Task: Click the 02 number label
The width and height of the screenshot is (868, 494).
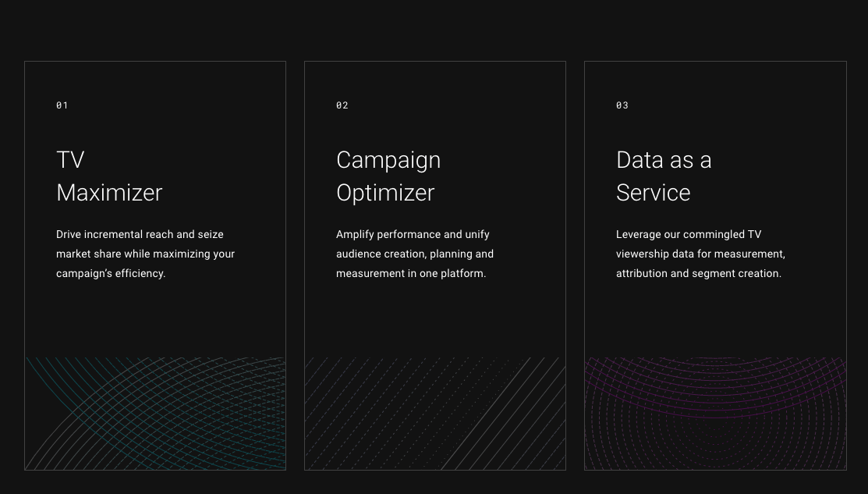Action: pyautogui.click(x=342, y=105)
